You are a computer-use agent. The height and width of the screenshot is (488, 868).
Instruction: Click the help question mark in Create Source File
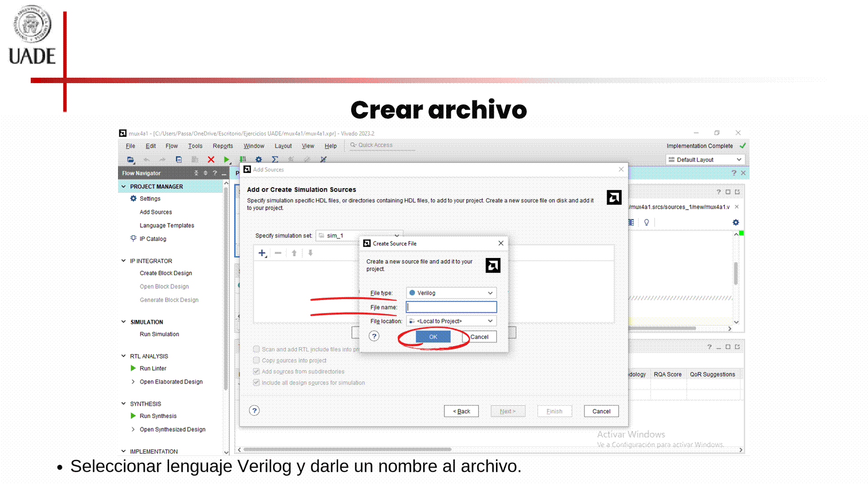coord(374,336)
